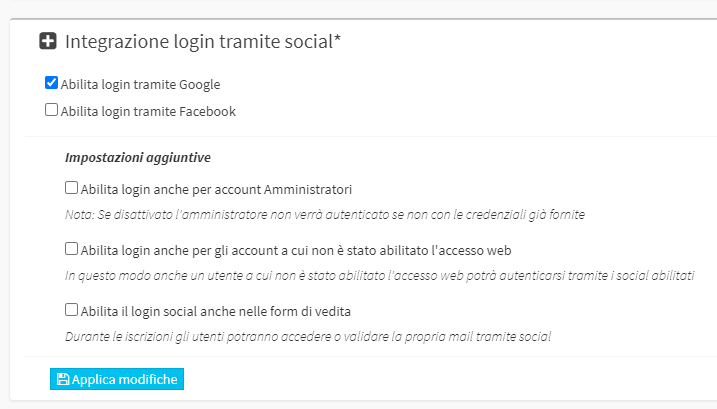Expand 'Integrazione login tramite social' heading
The width and height of the screenshot is (717, 409).
(203, 41)
